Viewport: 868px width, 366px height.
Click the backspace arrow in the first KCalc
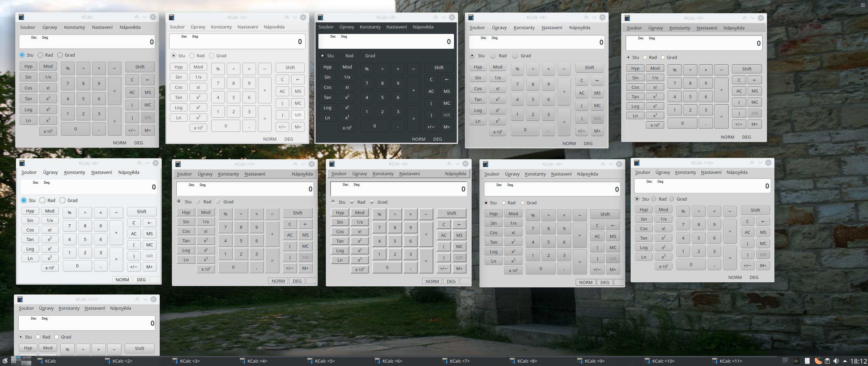(148, 80)
